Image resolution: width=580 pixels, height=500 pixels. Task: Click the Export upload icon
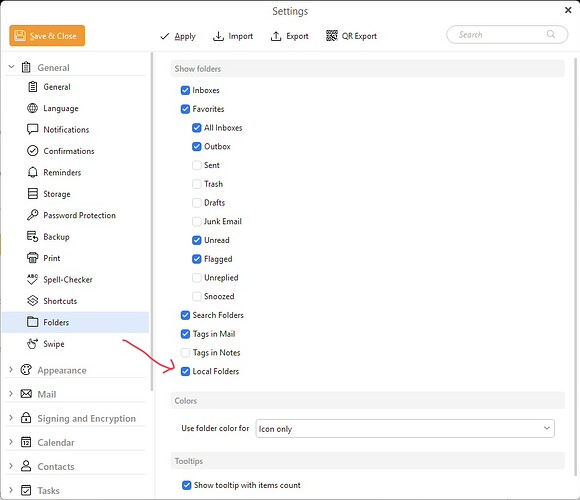[x=276, y=36]
